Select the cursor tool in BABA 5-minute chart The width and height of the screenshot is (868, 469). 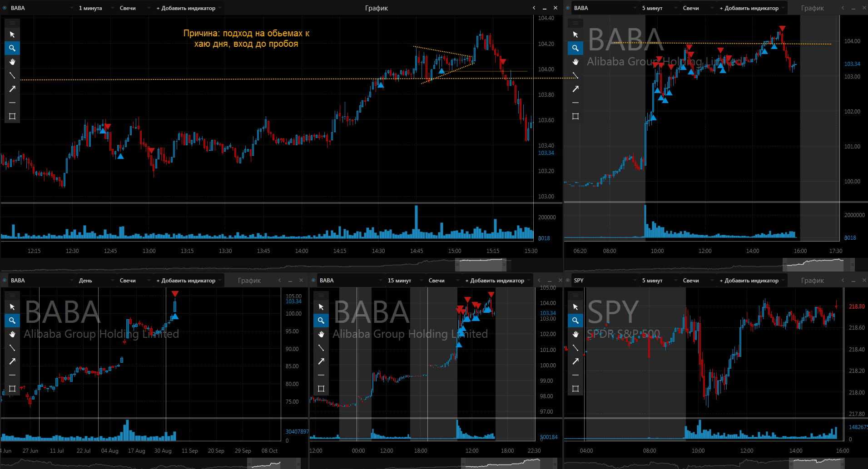coord(575,35)
